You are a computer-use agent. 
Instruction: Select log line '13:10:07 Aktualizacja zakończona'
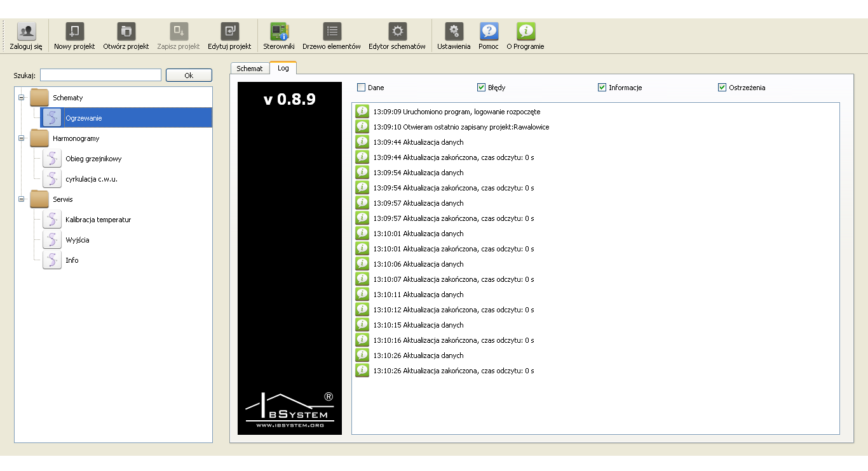tap(453, 279)
